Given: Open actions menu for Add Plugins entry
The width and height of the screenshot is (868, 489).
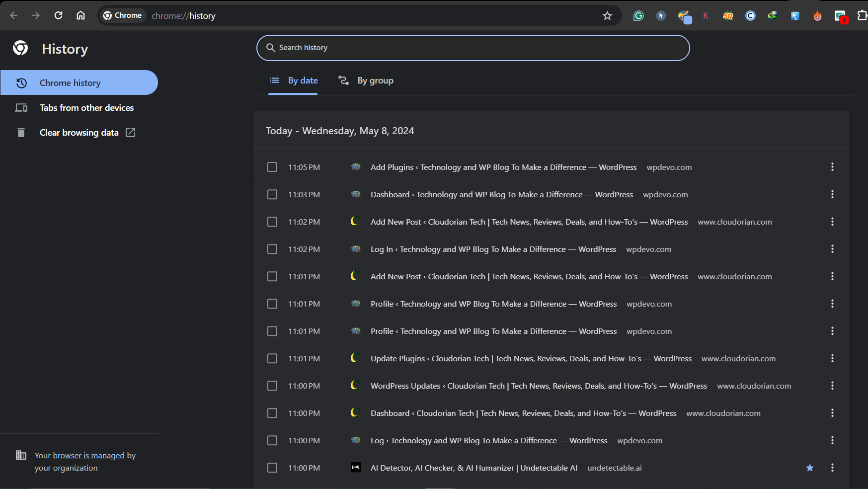Looking at the screenshot, I should [832, 167].
